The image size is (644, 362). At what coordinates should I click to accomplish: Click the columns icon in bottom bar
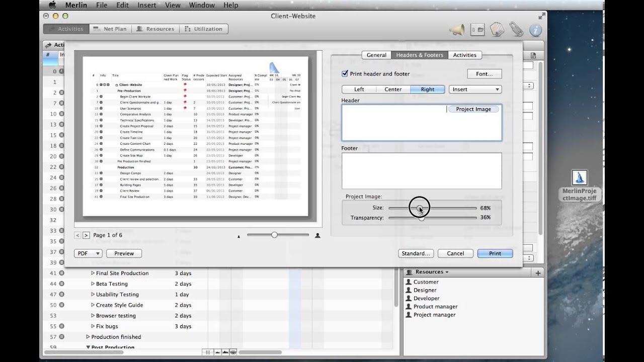[x=208, y=352]
